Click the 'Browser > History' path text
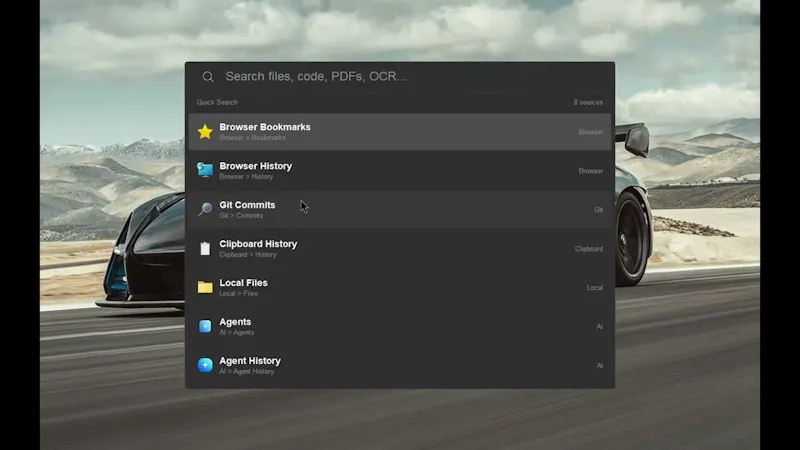 pyautogui.click(x=246, y=177)
